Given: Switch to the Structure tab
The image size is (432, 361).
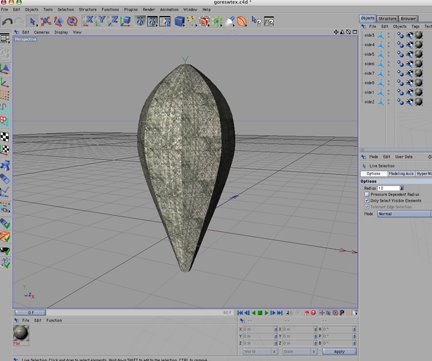Looking at the screenshot, I should [387, 18].
